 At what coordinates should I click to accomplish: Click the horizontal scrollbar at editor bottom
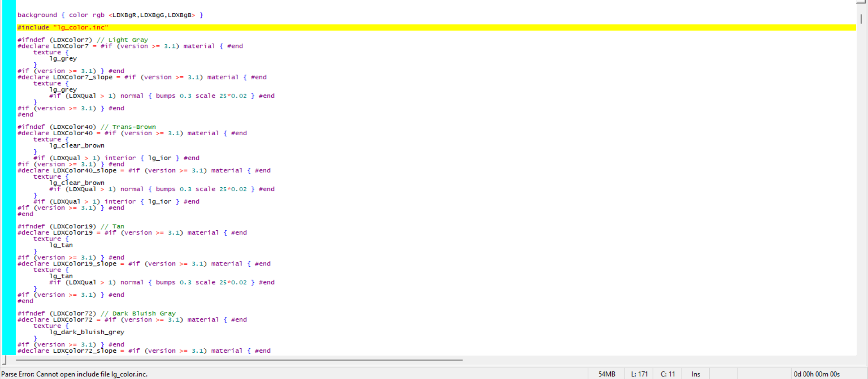pyautogui.click(x=239, y=360)
